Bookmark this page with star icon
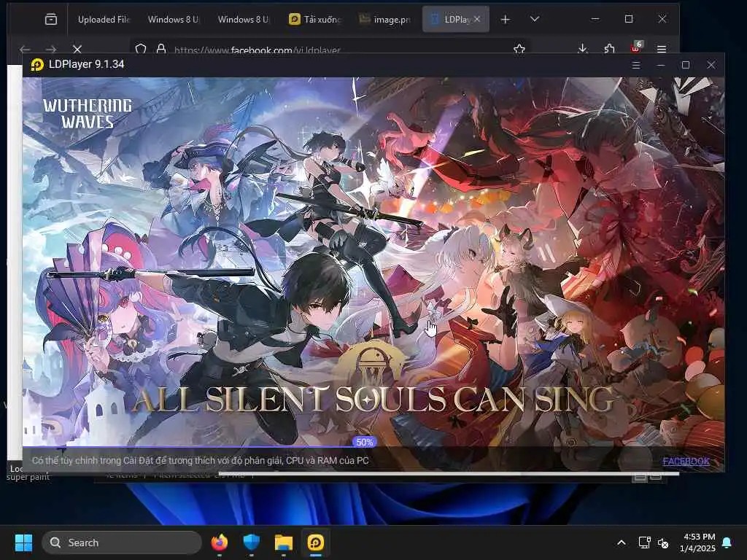Image resolution: width=747 pixels, height=560 pixels. [x=519, y=49]
